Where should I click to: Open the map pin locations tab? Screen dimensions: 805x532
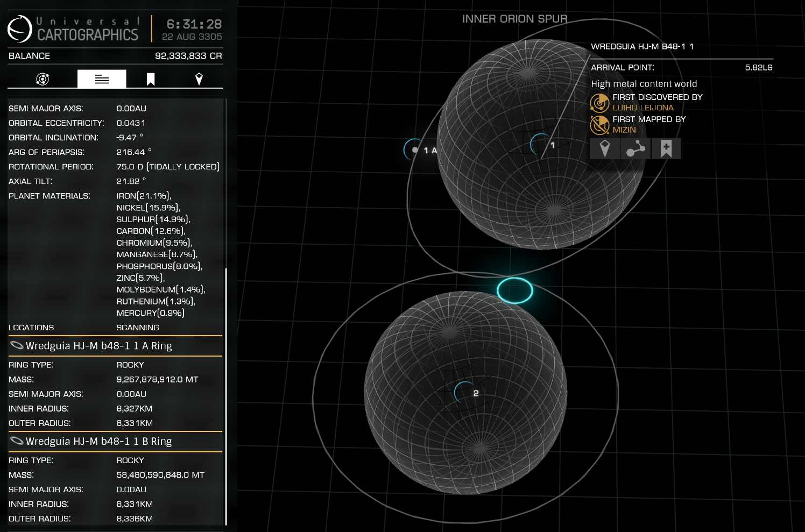tap(199, 80)
